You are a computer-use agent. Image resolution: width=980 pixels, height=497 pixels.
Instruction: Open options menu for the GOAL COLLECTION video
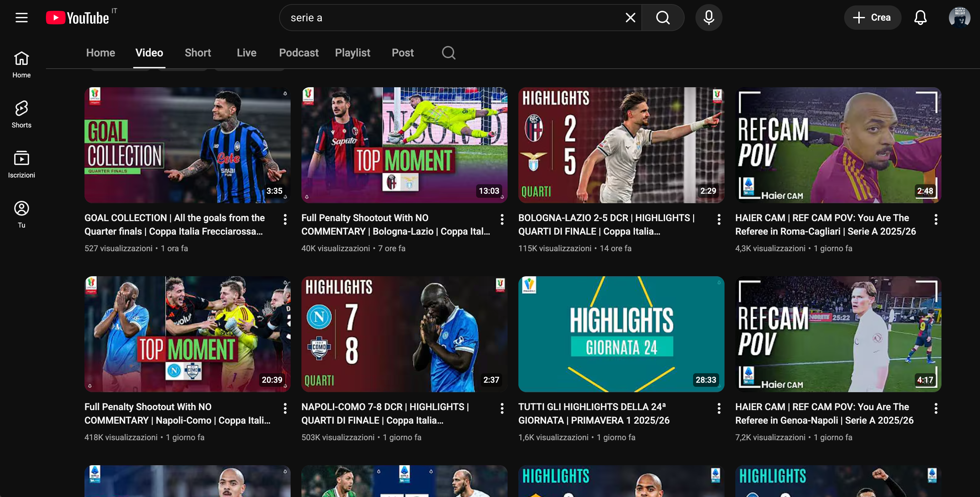285,219
